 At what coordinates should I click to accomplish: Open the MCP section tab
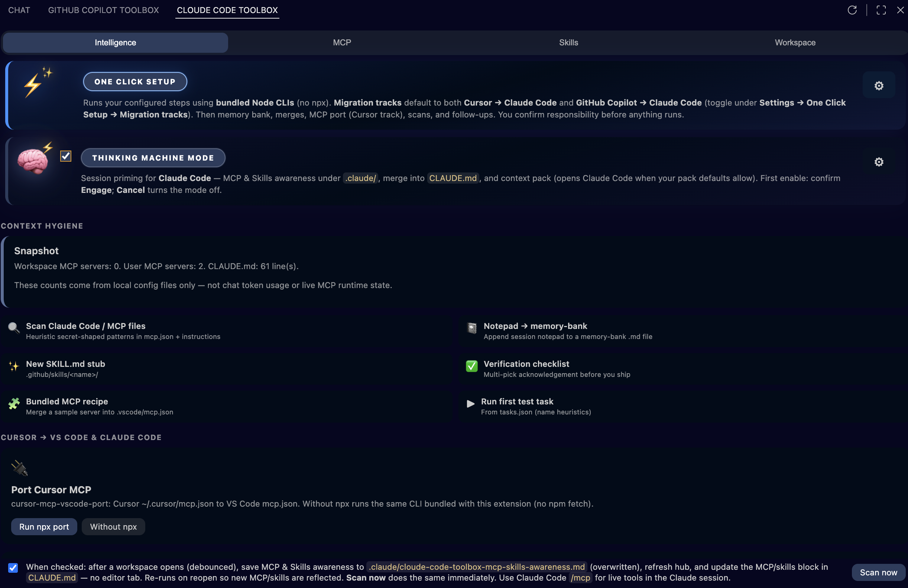click(341, 42)
